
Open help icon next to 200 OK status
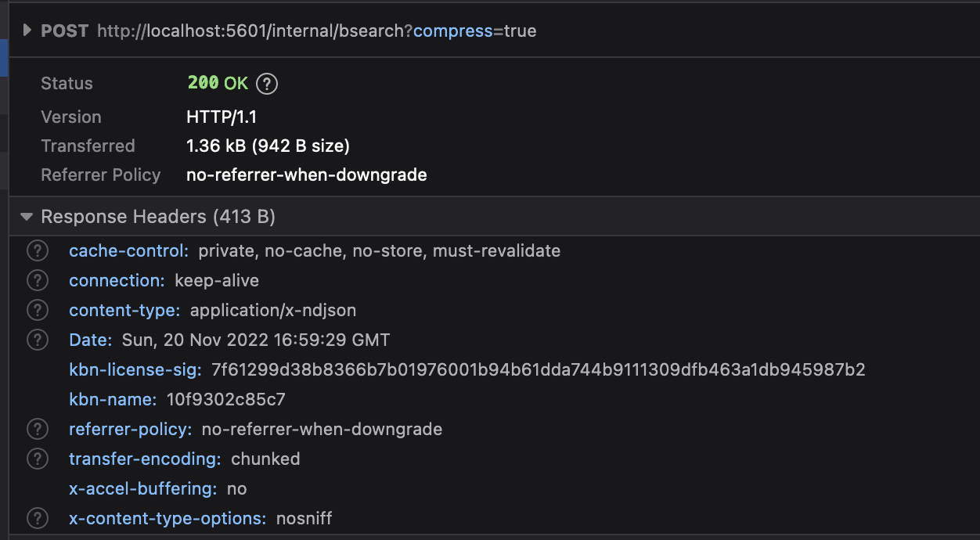coord(268,84)
